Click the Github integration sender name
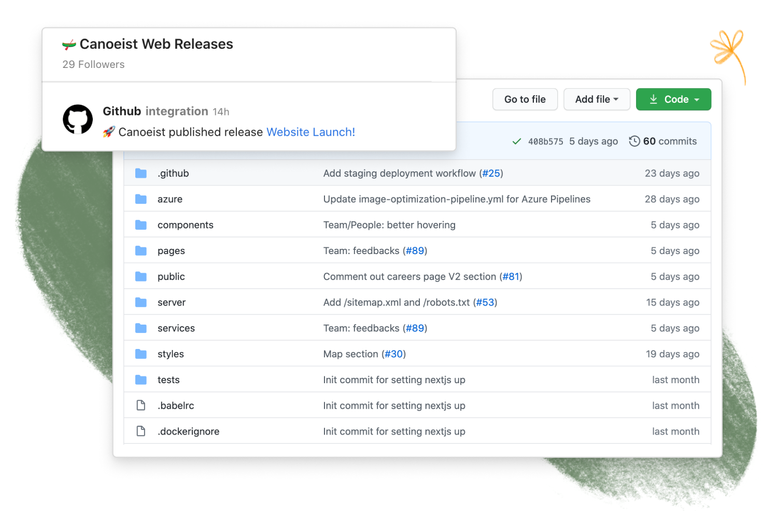This screenshot has width=763, height=532. pyautogui.click(x=156, y=111)
